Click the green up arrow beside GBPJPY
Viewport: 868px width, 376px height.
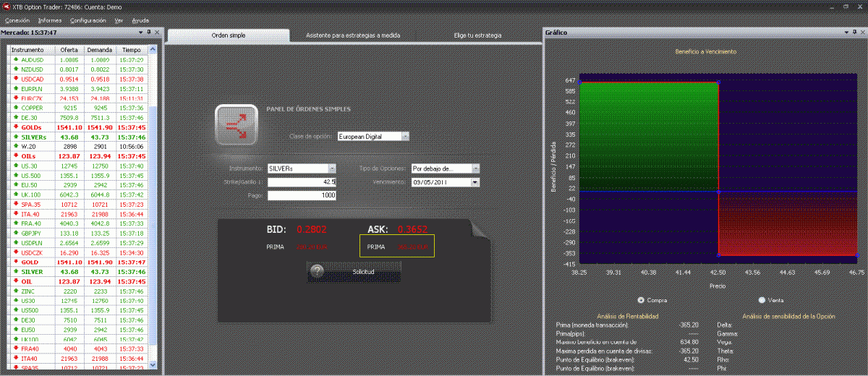click(x=15, y=233)
